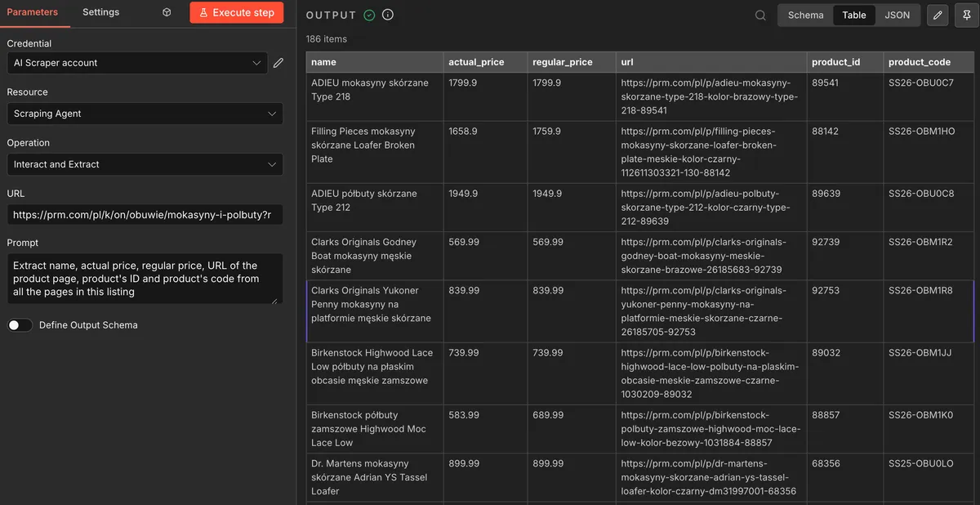The image size is (980, 505).
Task: Switch output view to Schema
Action: (805, 15)
